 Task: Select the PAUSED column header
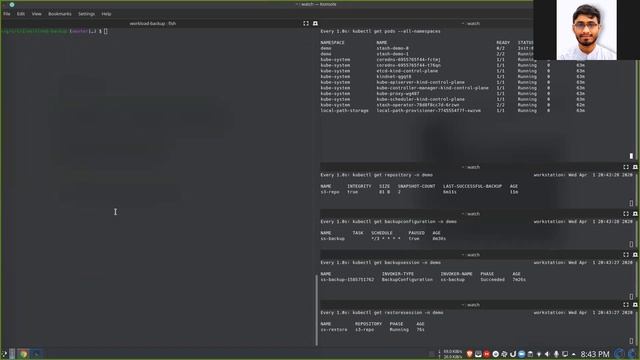416,233
